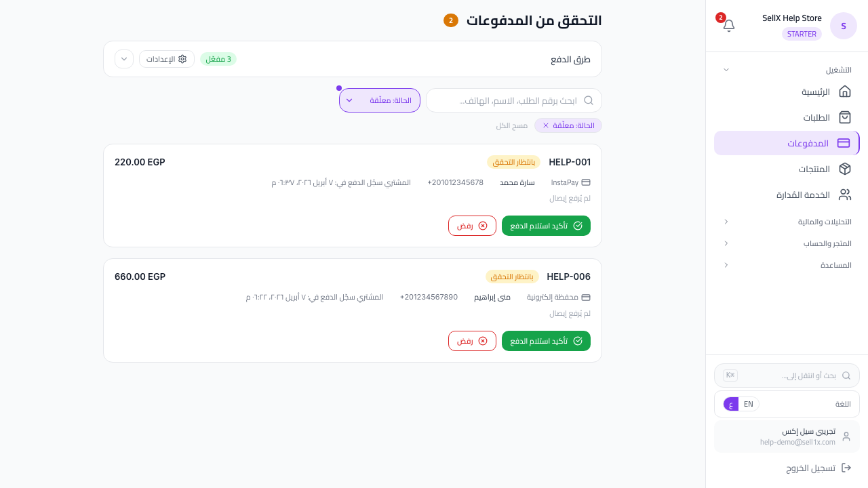Click the search magnifier in the orders search bar

pos(589,100)
